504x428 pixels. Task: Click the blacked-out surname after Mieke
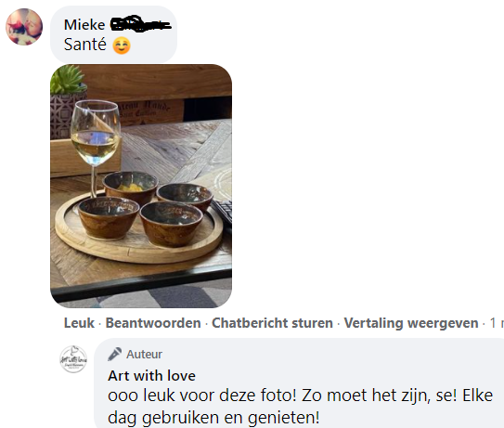(x=140, y=24)
